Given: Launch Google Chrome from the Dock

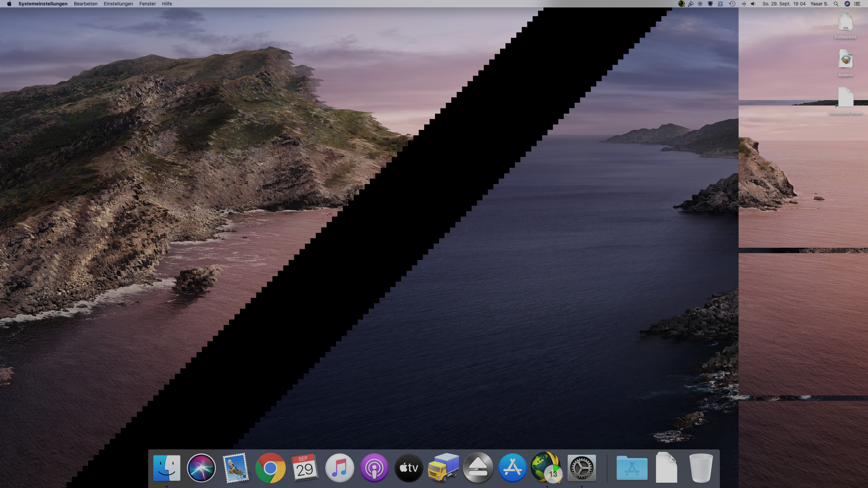Looking at the screenshot, I should [x=270, y=468].
